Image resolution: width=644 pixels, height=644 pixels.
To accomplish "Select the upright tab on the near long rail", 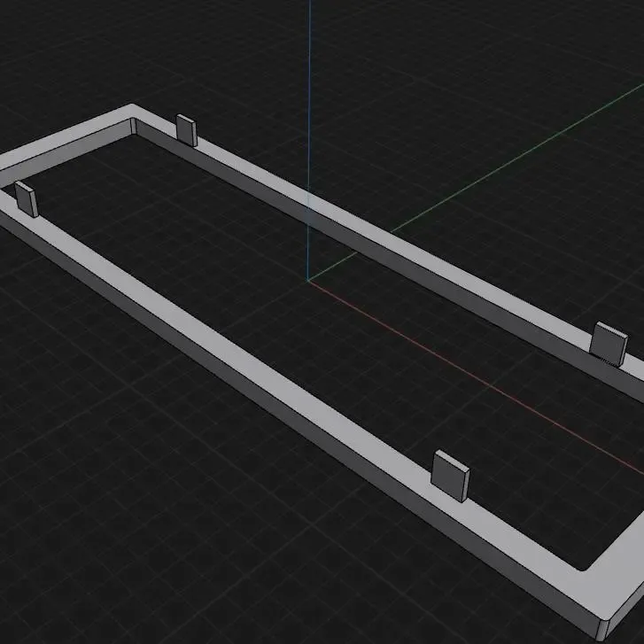I will [x=450, y=476].
